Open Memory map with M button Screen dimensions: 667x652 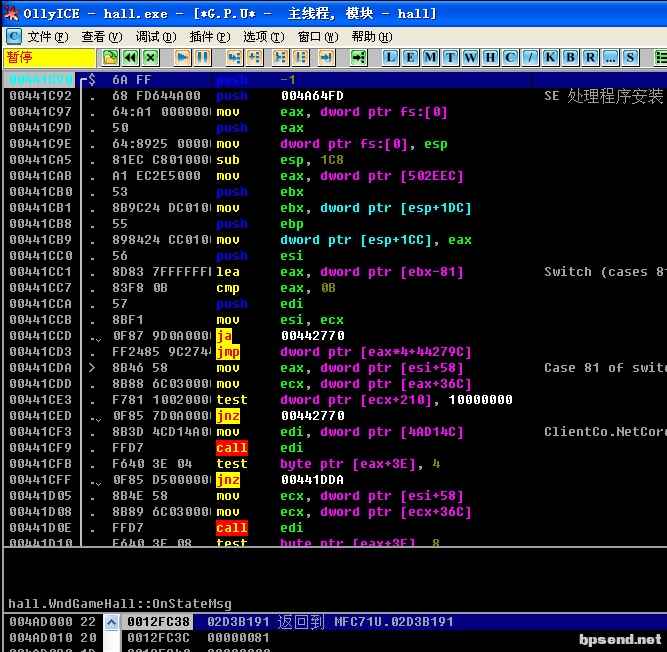(x=430, y=57)
